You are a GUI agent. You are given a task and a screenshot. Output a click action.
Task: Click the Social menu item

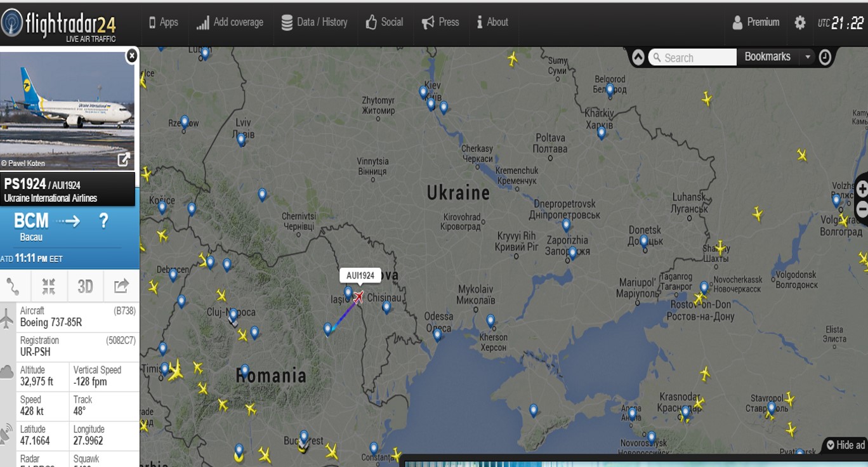[x=384, y=22]
